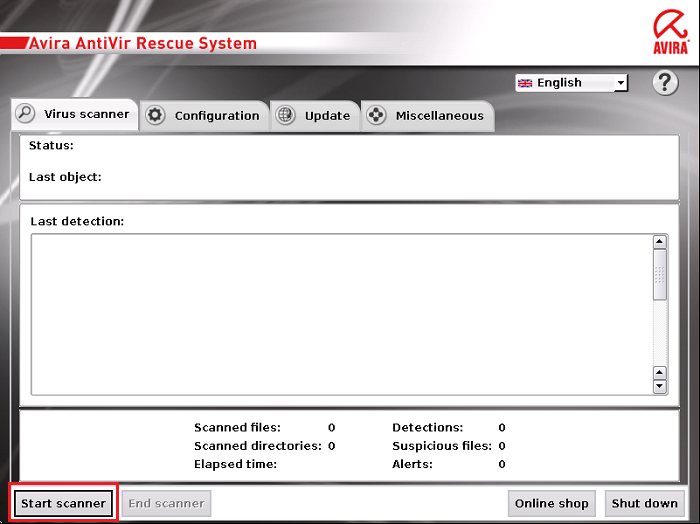Click the "Suspicious files:" label

442,446
